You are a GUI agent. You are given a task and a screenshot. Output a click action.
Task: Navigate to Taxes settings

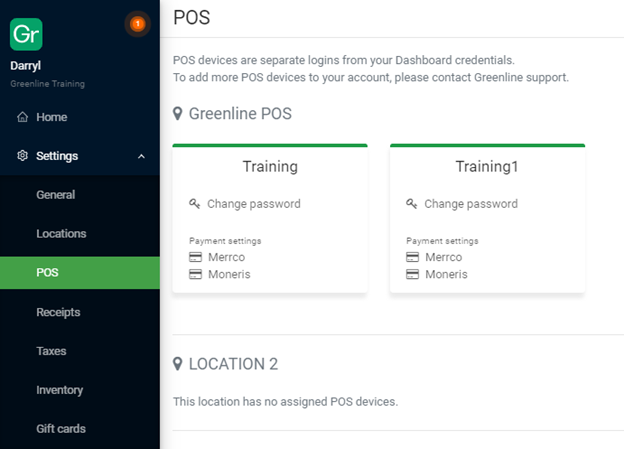click(x=51, y=351)
